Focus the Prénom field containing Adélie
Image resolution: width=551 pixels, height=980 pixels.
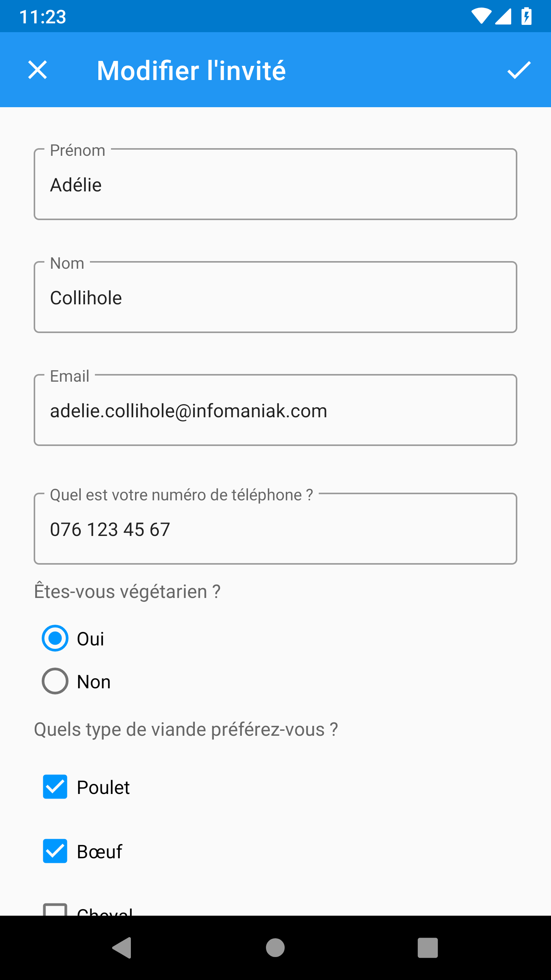click(x=275, y=184)
